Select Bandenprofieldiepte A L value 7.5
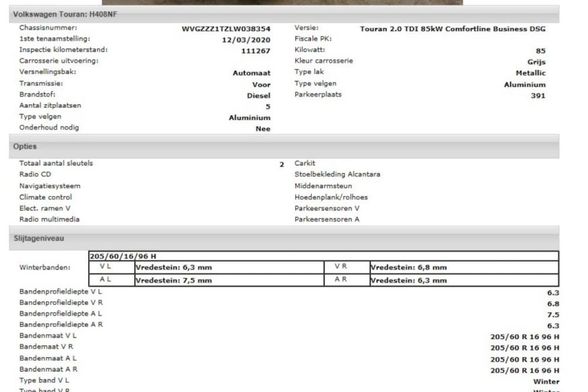Screen dimensions: 588x392 coord(553,315)
